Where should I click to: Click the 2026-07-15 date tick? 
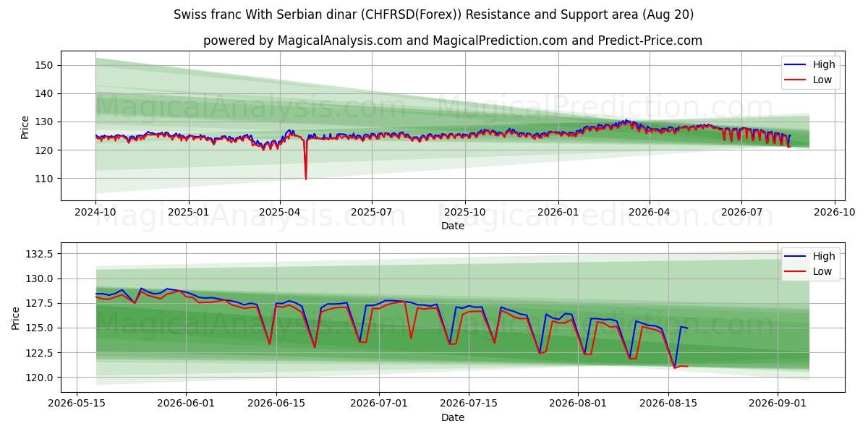click(x=469, y=404)
